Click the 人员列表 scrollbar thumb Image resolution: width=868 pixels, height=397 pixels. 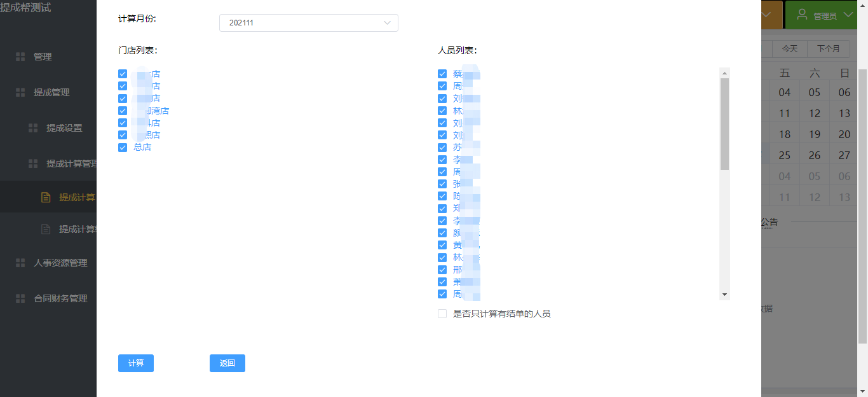coord(724,124)
